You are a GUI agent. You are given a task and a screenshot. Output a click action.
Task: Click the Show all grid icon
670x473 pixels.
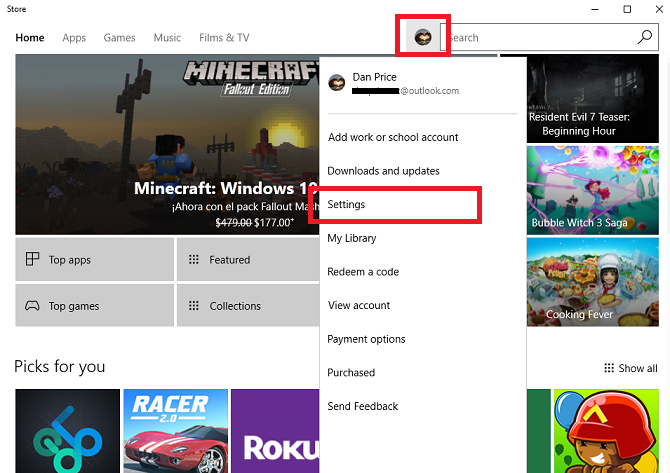coord(609,368)
